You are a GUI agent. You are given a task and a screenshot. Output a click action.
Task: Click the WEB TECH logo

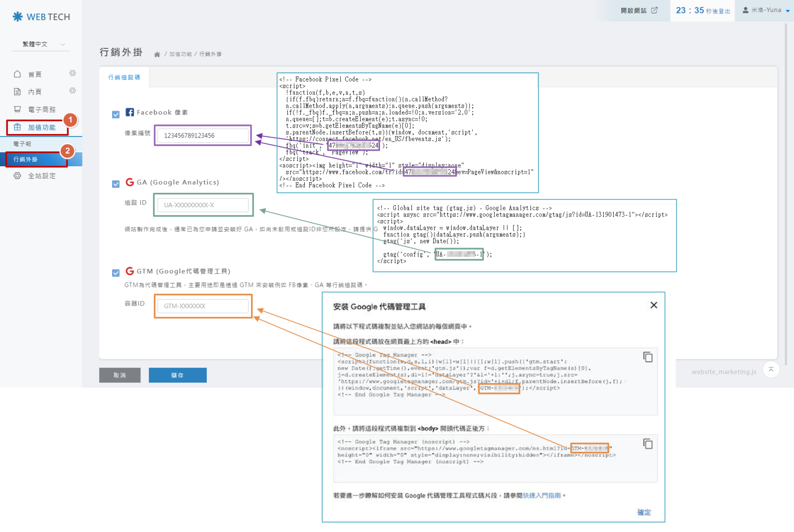(41, 17)
